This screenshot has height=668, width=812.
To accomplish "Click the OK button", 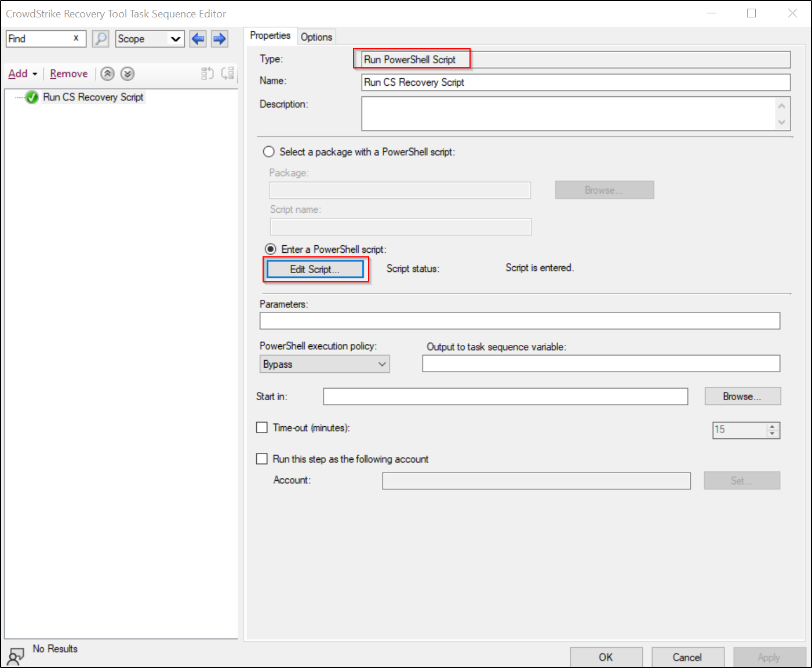I will click(x=606, y=657).
